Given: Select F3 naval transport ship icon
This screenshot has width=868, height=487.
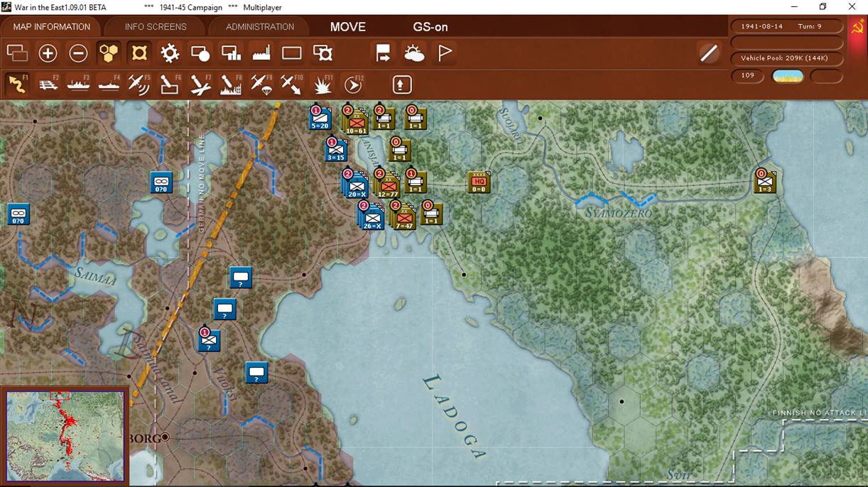Looking at the screenshot, I should click(x=78, y=84).
